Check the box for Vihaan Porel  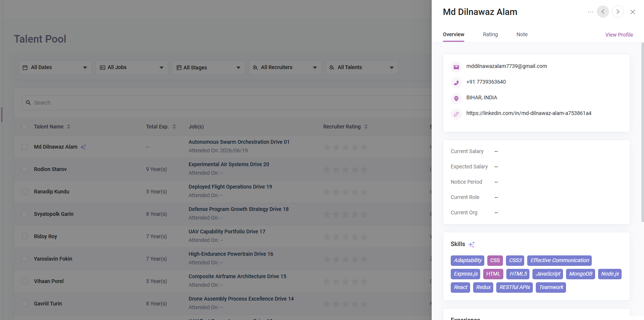25,281
